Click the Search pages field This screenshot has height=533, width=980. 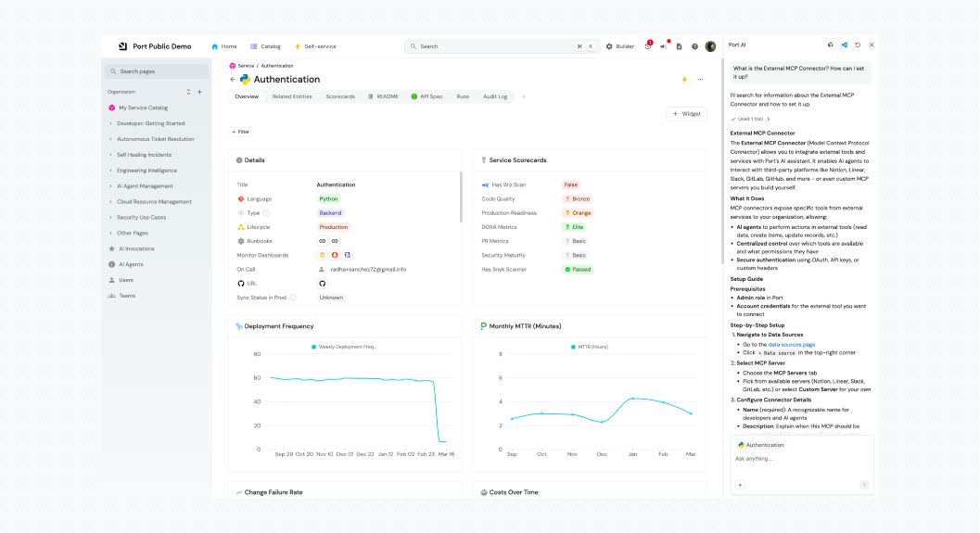(x=157, y=71)
